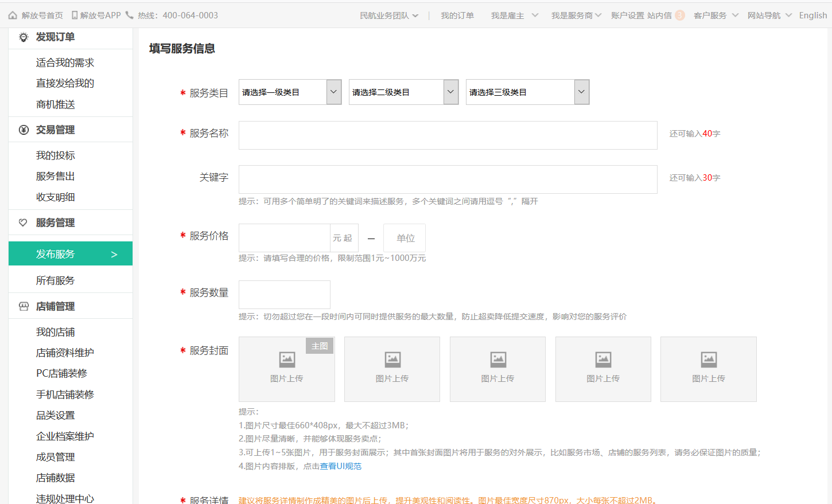This screenshot has height=504, width=832.
Task: Open the 我是雇主 top menu
Action: click(514, 15)
